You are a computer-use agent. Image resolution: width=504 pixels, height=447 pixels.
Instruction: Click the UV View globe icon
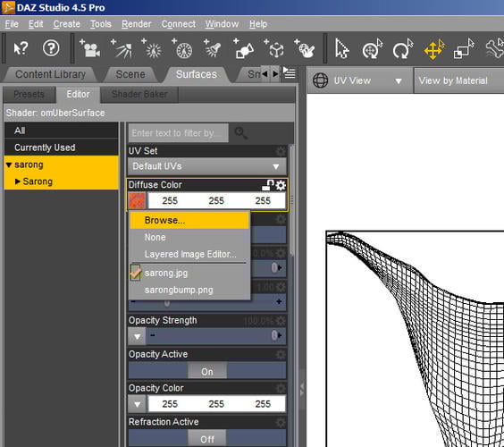[321, 80]
